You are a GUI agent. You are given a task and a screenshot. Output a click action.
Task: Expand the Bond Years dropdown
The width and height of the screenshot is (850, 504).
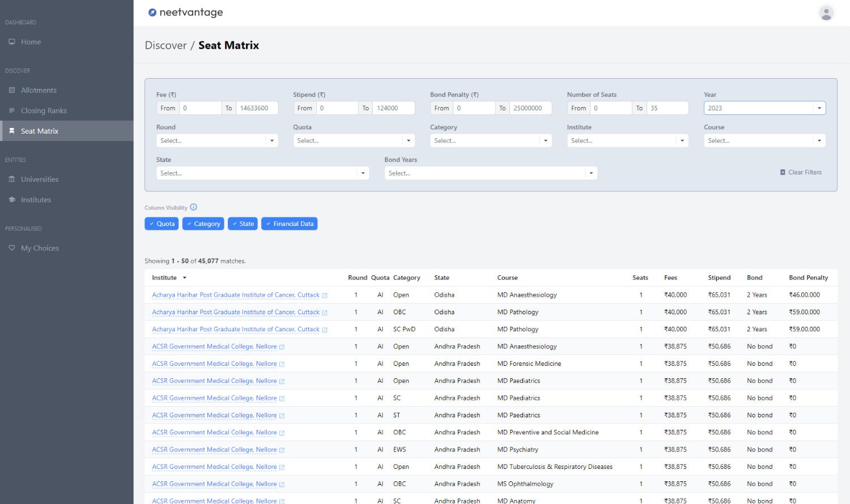click(x=490, y=173)
